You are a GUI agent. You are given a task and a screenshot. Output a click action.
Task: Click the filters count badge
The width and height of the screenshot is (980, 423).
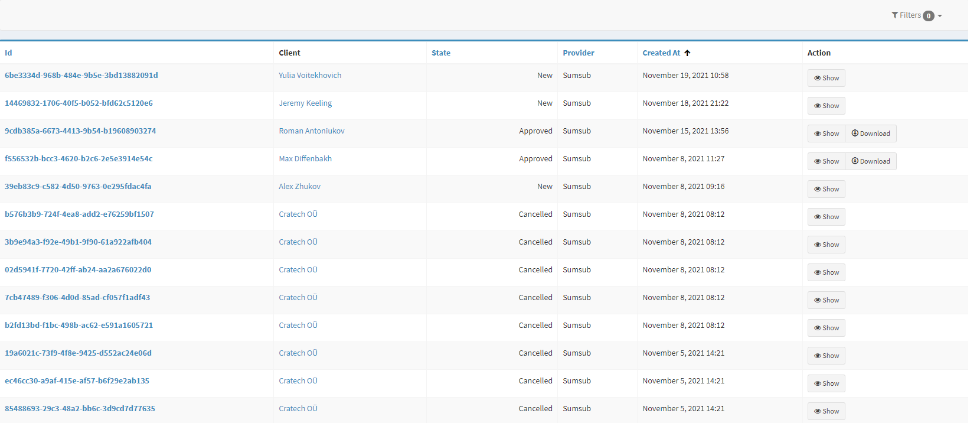(x=929, y=16)
